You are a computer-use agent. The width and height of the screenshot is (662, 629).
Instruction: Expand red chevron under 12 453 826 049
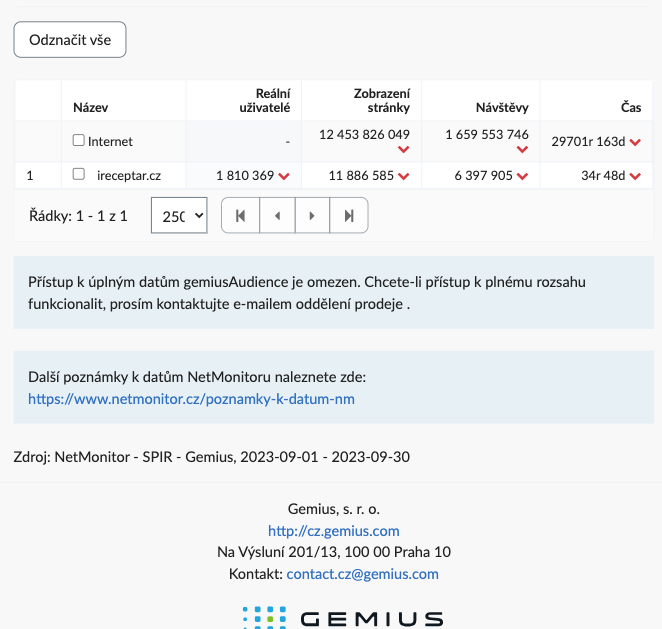coord(404,149)
